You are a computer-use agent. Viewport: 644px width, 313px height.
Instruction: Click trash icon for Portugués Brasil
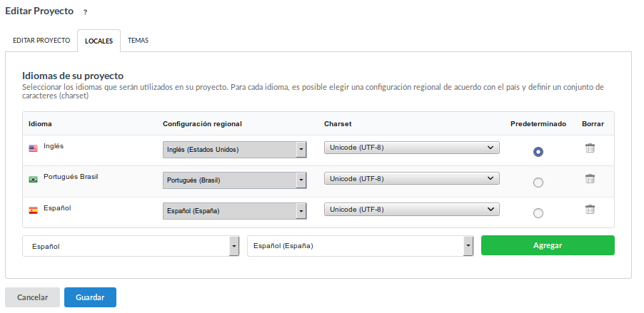coord(590,179)
